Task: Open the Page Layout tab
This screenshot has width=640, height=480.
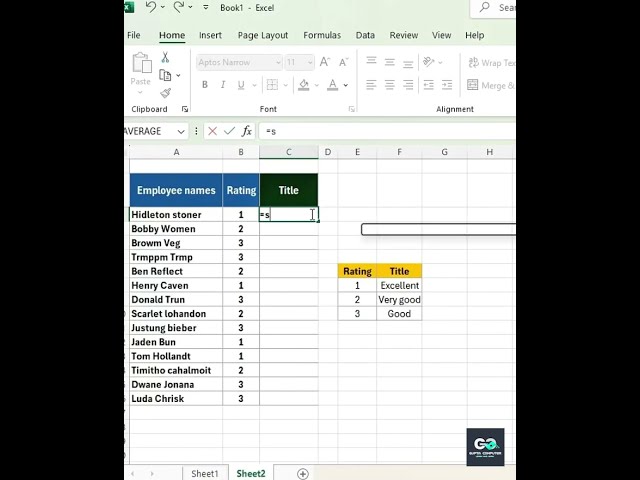Action: tap(263, 35)
